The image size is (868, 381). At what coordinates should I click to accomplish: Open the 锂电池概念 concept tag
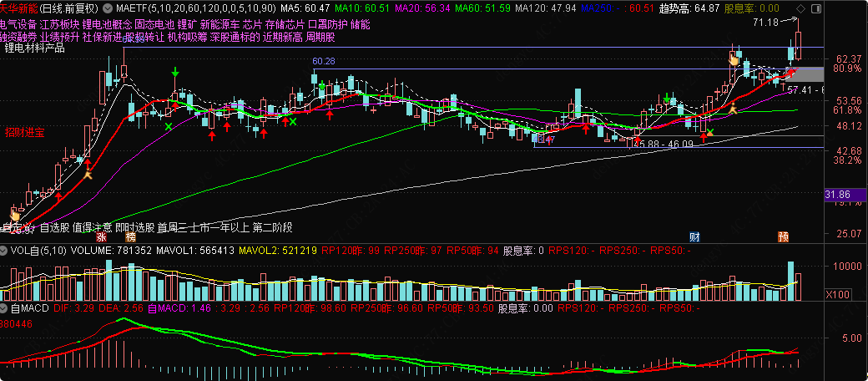click(107, 23)
